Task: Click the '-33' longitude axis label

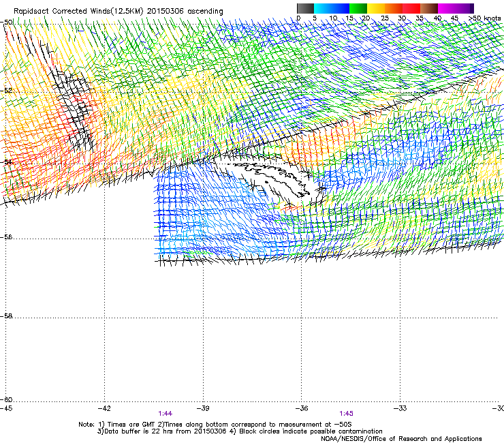Action: [400, 408]
